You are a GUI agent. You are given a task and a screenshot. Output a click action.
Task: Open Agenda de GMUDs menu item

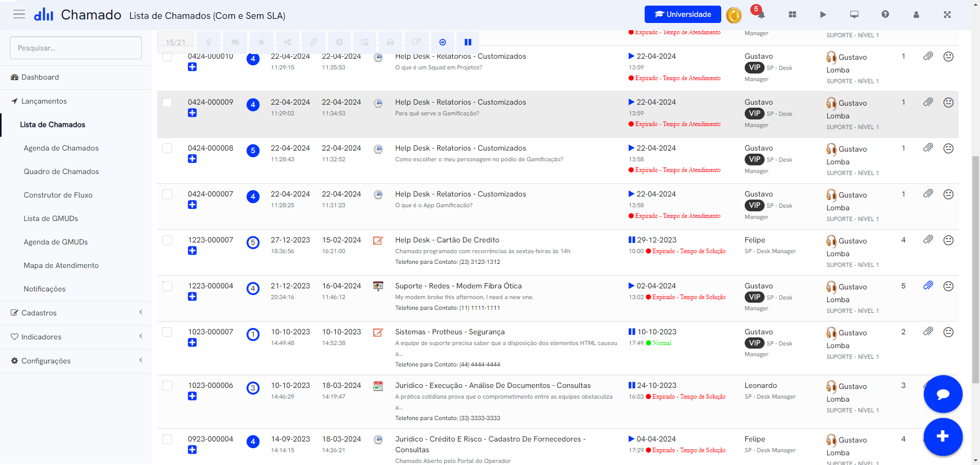pyautogui.click(x=56, y=242)
